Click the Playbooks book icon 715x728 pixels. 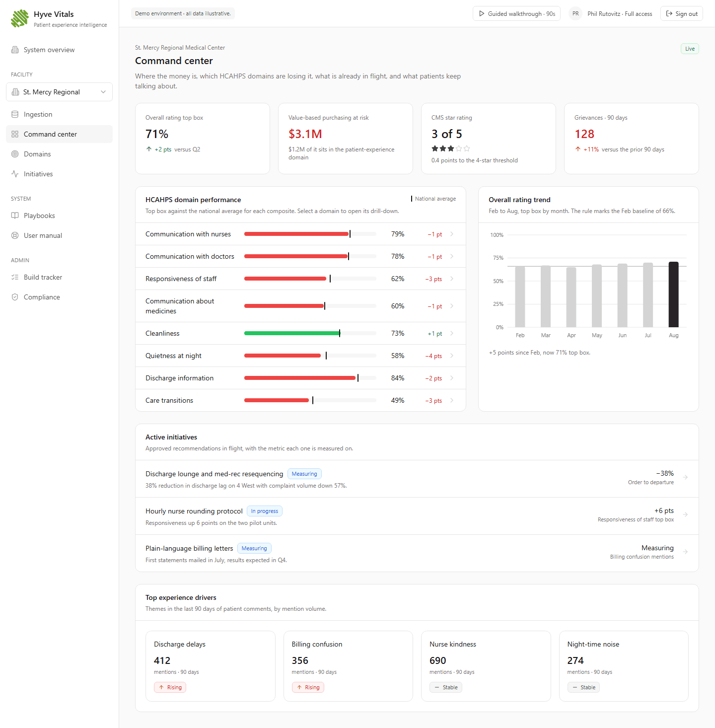tap(15, 216)
